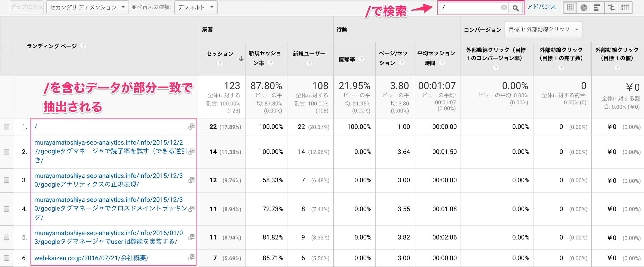The width and height of the screenshot is (644, 267).
Task: Switch to comparison view icon
Action: (611, 7)
